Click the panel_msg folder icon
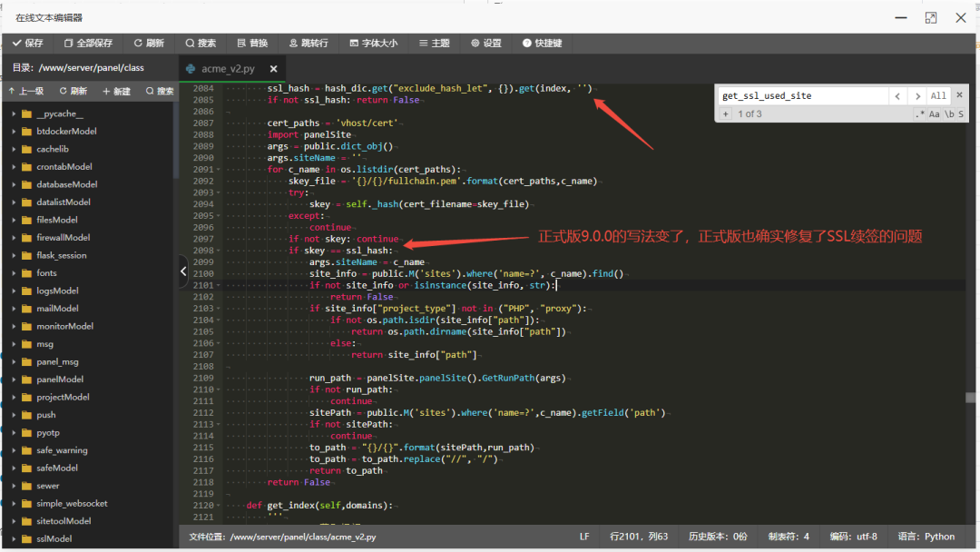 26,362
